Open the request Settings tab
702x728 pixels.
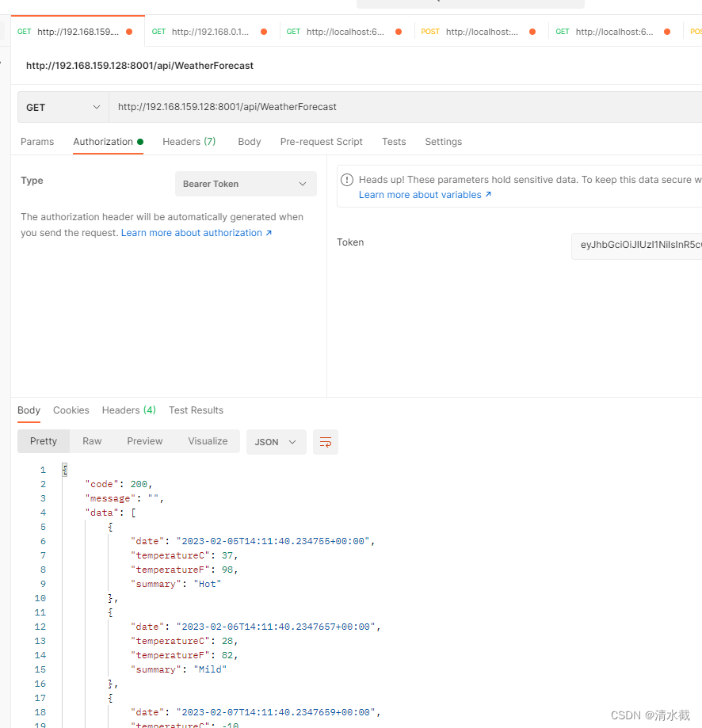pyautogui.click(x=444, y=142)
